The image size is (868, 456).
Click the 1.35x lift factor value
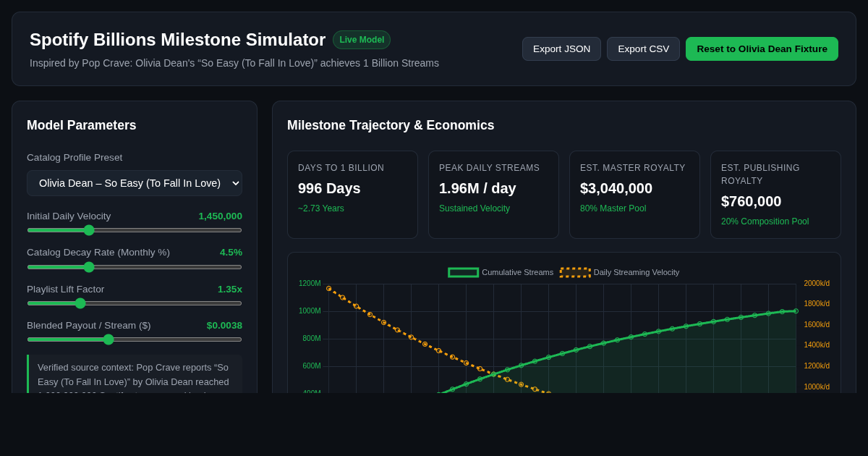click(x=230, y=289)
